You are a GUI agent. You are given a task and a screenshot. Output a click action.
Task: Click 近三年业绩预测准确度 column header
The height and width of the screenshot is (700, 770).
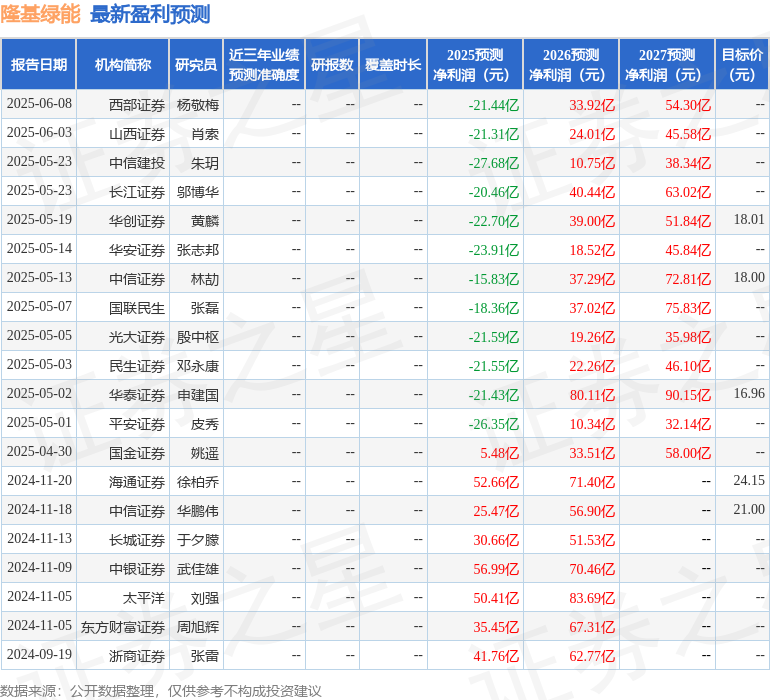[264, 65]
